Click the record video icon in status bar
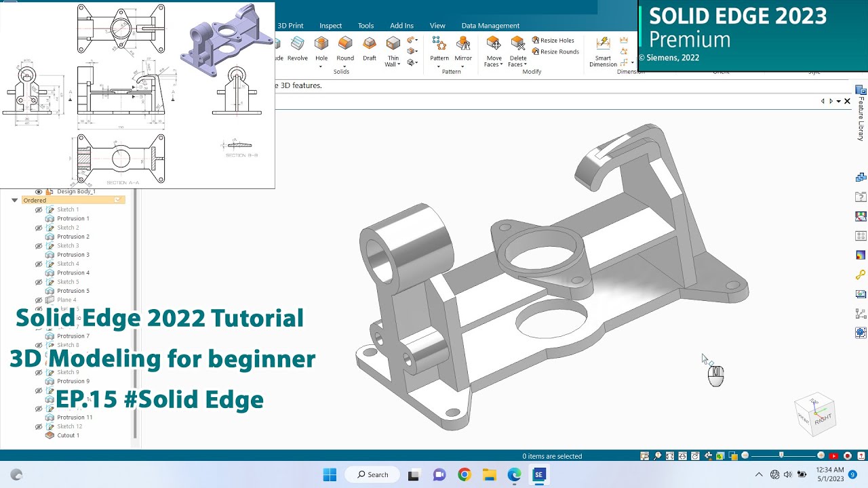Image resolution: width=868 pixels, height=488 pixels. [x=847, y=456]
